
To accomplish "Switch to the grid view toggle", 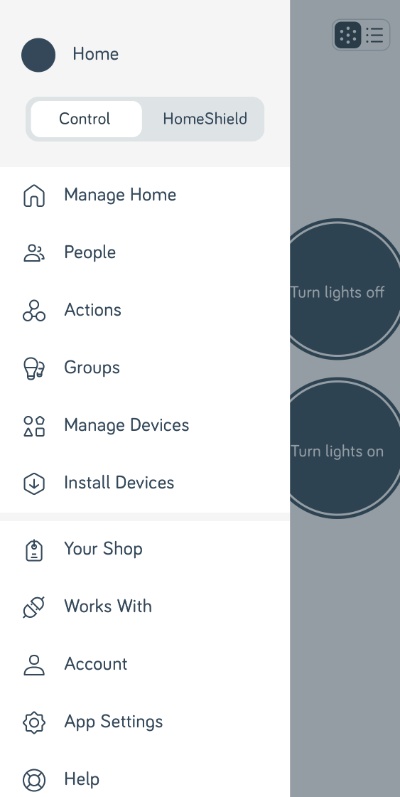I will click(348, 35).
